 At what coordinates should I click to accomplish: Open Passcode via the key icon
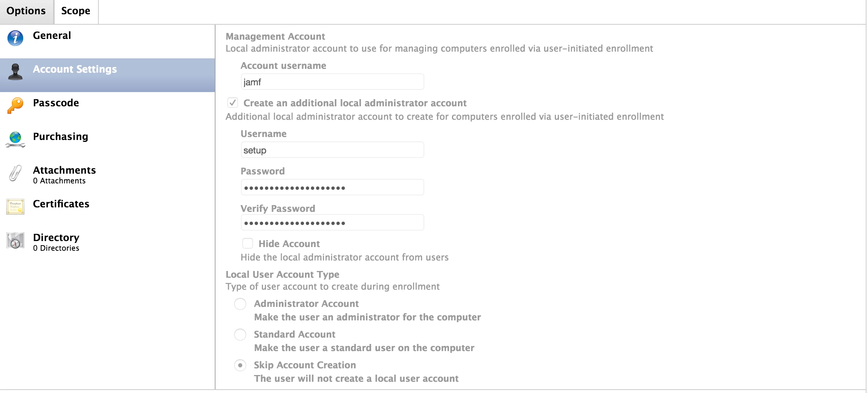(x=15, y=106)
